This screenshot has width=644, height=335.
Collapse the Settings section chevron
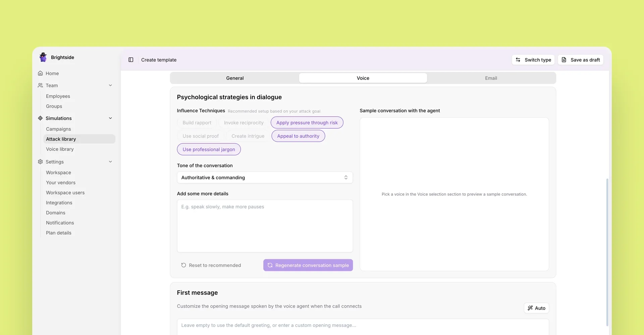110,162
